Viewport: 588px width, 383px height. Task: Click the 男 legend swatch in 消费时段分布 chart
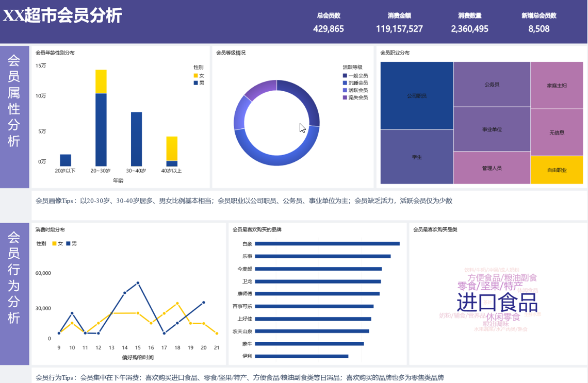(69, 243)
